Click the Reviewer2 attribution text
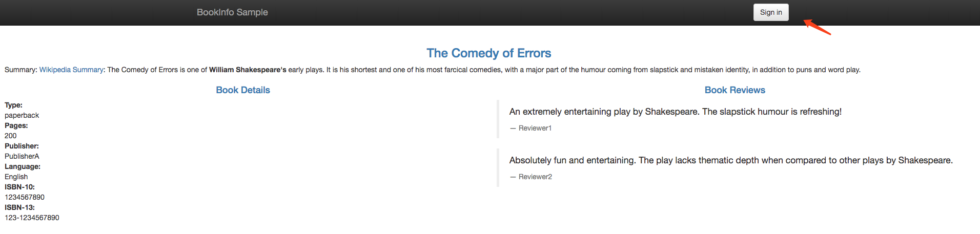 coord(531,177)
